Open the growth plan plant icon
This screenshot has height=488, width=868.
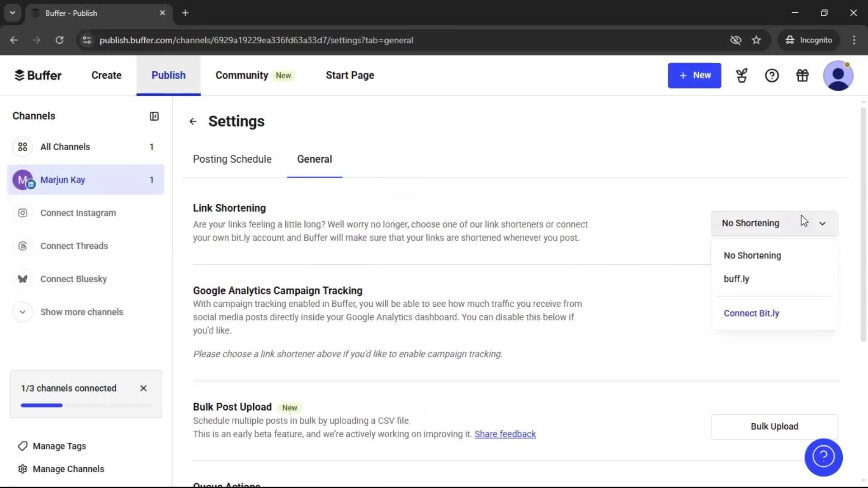(741, 75)
